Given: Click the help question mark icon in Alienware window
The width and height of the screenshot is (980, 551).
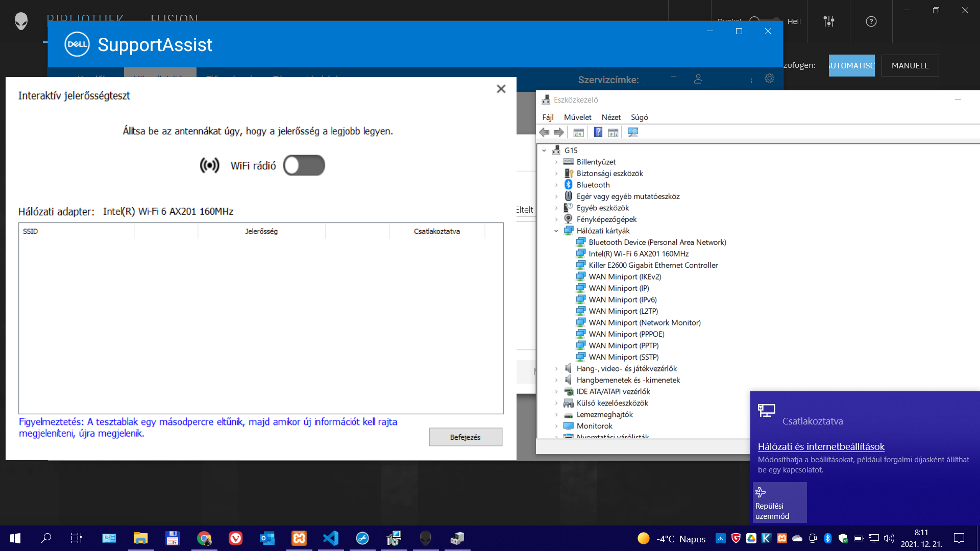Looking at the screenshot, I should (871, 21).
